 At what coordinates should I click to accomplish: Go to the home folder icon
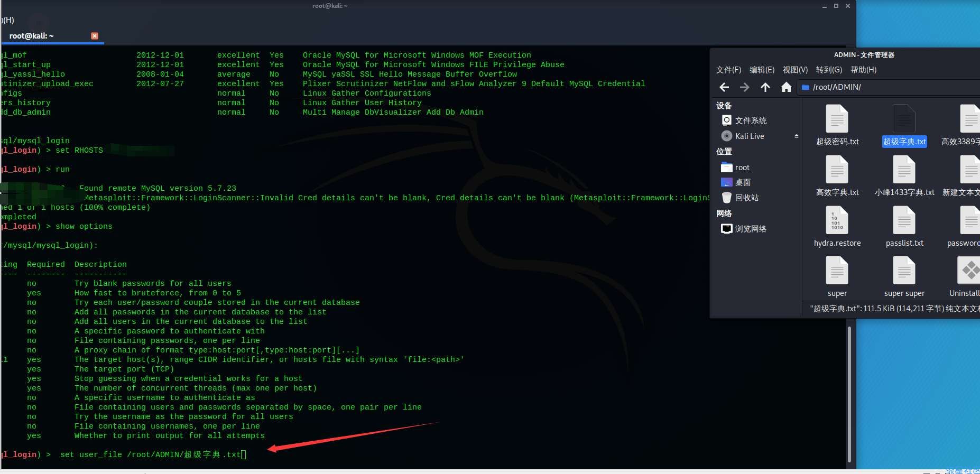click(786, 87)
